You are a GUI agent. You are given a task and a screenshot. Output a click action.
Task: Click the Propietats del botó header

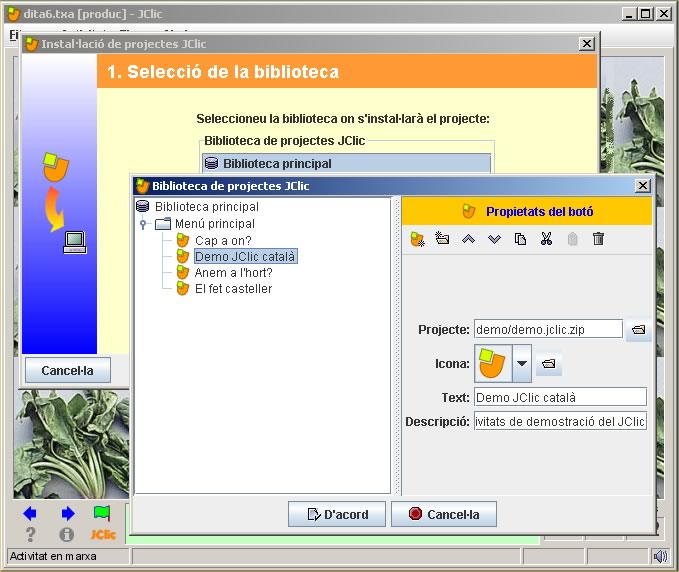pyautogui.click(x=527, y=211)
